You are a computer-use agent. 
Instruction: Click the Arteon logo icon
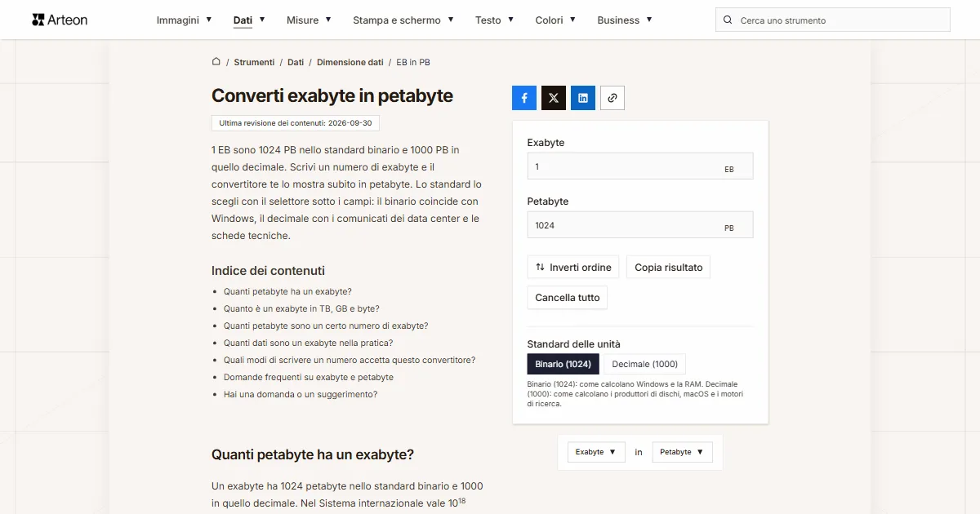[x=38, y=20]
